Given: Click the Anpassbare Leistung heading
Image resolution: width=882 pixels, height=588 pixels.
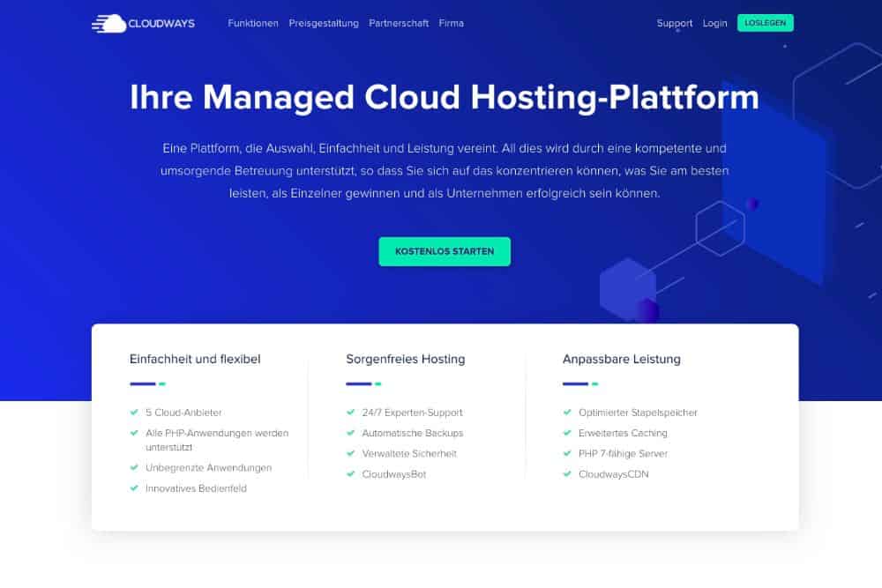Looking at the screenshot, I should pyautogui.click(x=622, y=359).
